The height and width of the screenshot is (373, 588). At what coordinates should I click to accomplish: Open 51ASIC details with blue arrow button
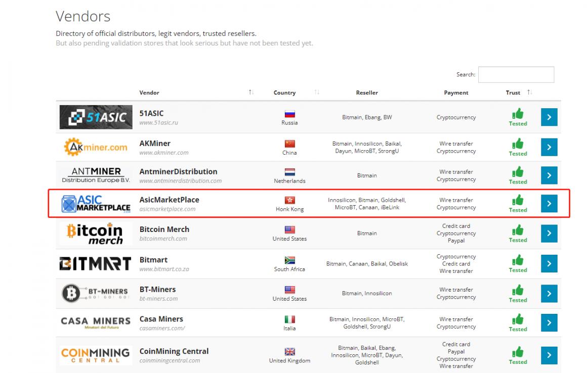[x=549, y=117]
